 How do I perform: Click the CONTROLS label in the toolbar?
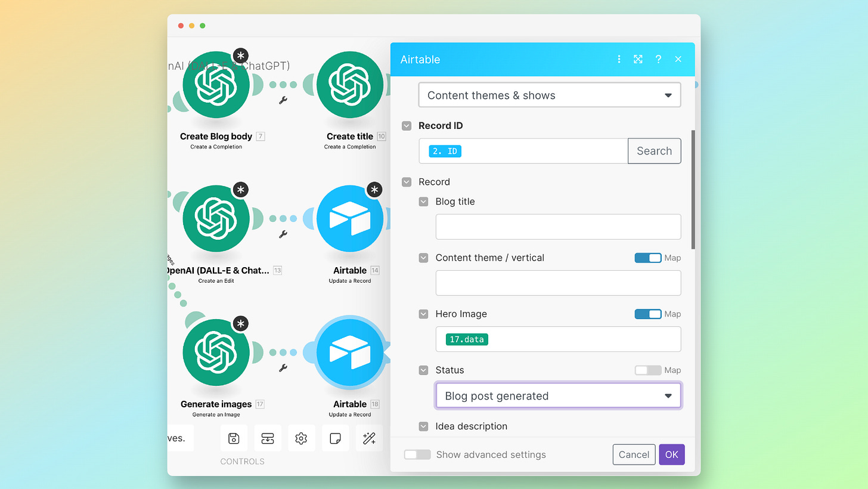click(x=243, y=462)
